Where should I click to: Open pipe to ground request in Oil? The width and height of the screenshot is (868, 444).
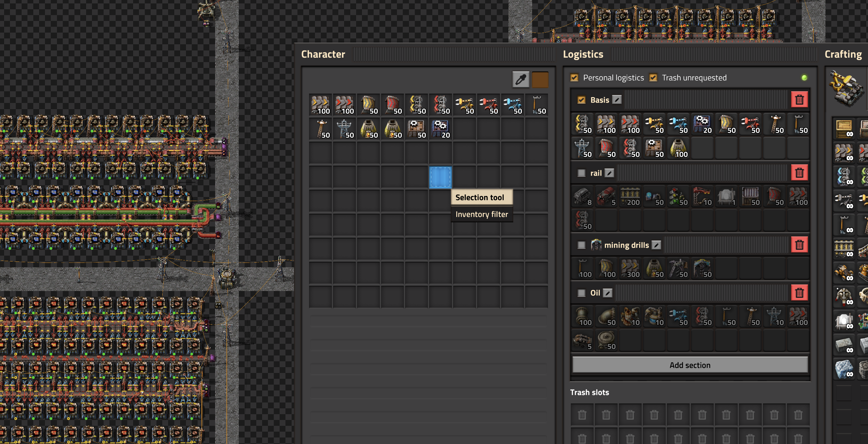click(606, 316)
